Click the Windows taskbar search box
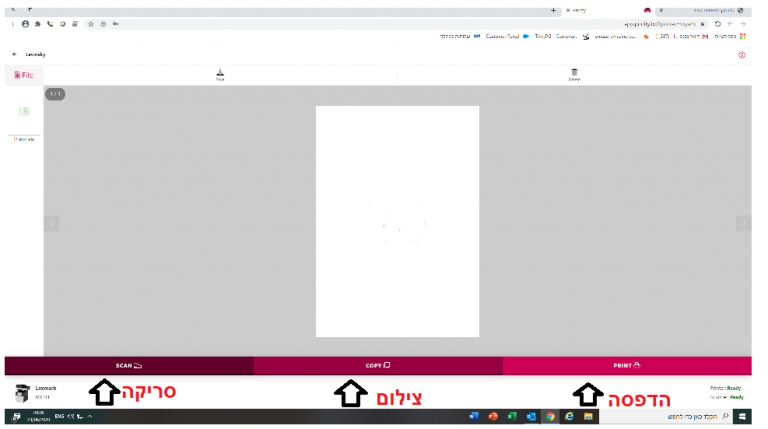This screenshot has width=768, height=429. (666, 416)
